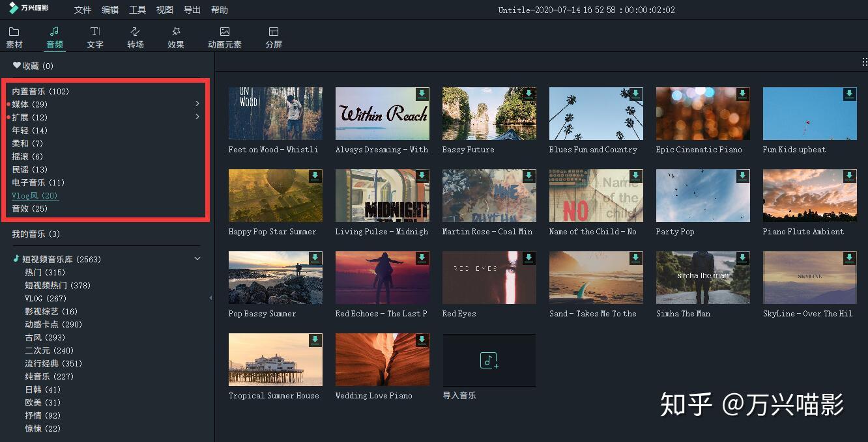Expand the 媒体 category chevron
The width and height of the screenshot is (868, 442).
point(197,104)
